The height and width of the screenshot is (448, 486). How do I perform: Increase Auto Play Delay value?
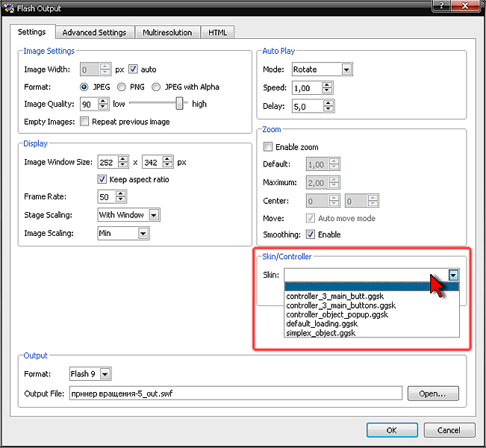328,103
